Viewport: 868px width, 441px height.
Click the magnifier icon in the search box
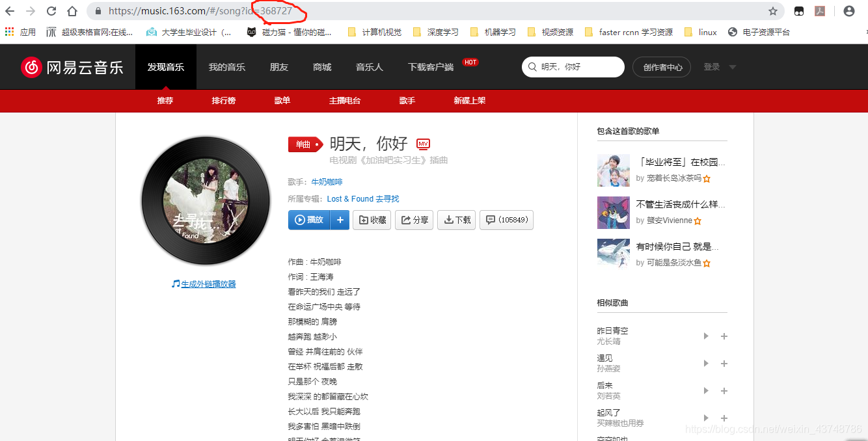[532, 67]
